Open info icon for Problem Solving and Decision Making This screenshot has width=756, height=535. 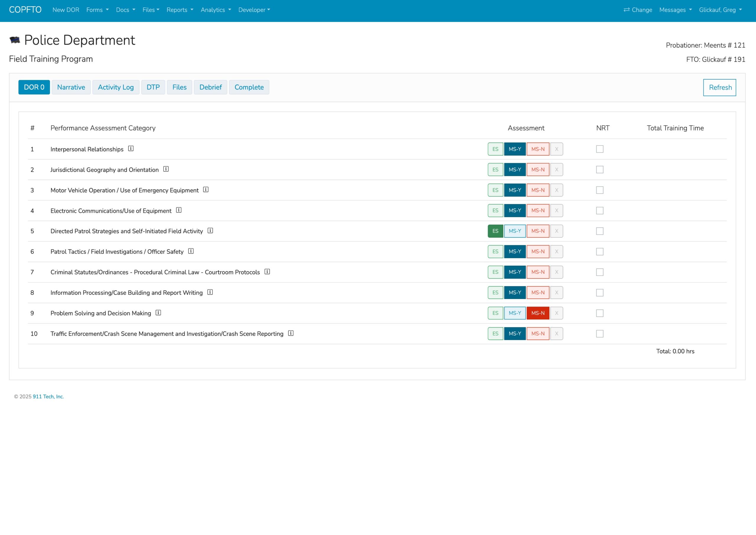[158, 313]
